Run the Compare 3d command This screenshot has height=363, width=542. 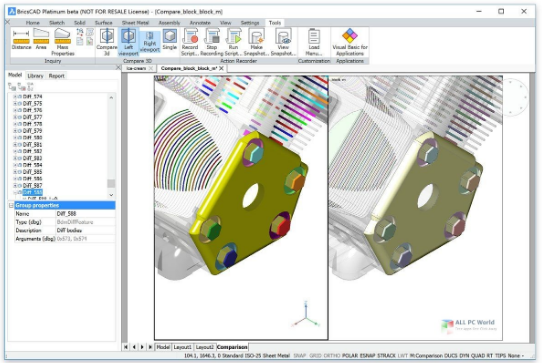[x=107, y=42]
